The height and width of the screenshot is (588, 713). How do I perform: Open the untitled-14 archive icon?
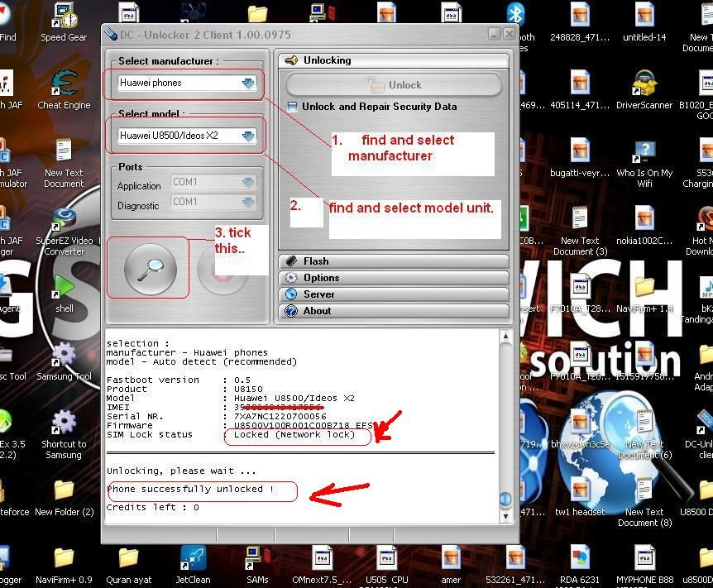[644, 22]
